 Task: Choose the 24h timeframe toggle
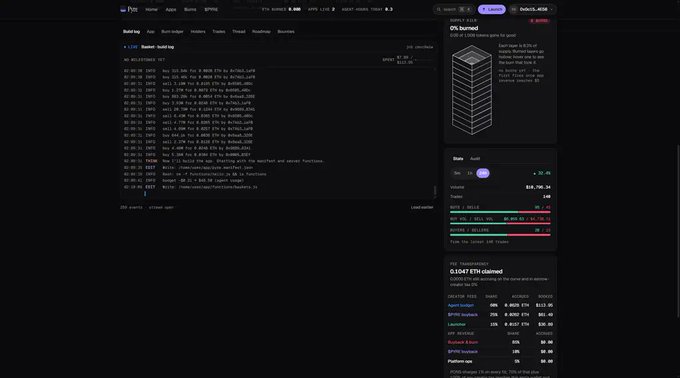click(x=483, y=173)
